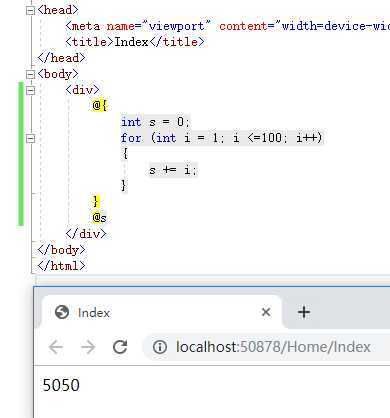Place cursor on the @s Razor expression
The image size is (390, 418).
(x=100, y=218)
